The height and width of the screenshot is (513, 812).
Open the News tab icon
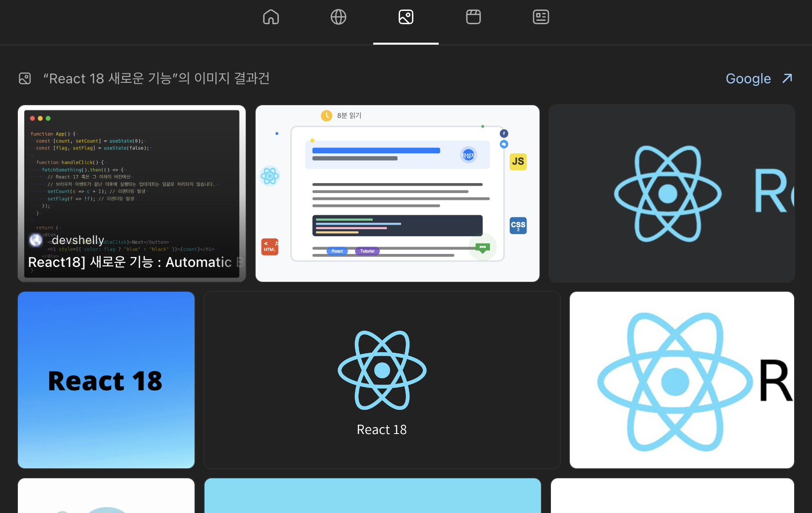point(541,17)
